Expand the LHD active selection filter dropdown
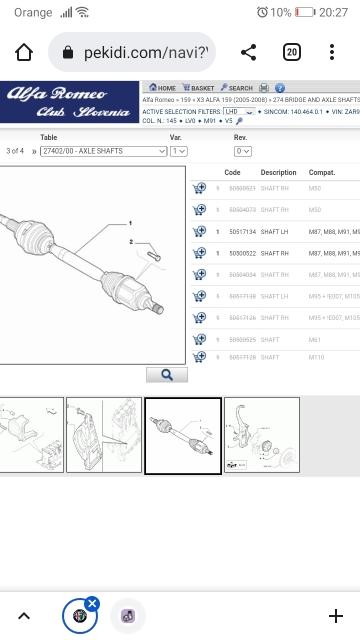Viewport: 360px width, 640px height. (239, 111)
